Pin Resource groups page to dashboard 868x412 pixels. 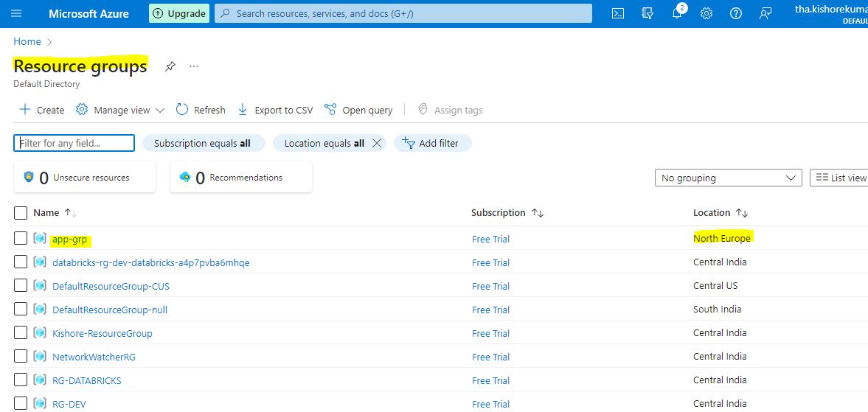[x=170, y=66]
